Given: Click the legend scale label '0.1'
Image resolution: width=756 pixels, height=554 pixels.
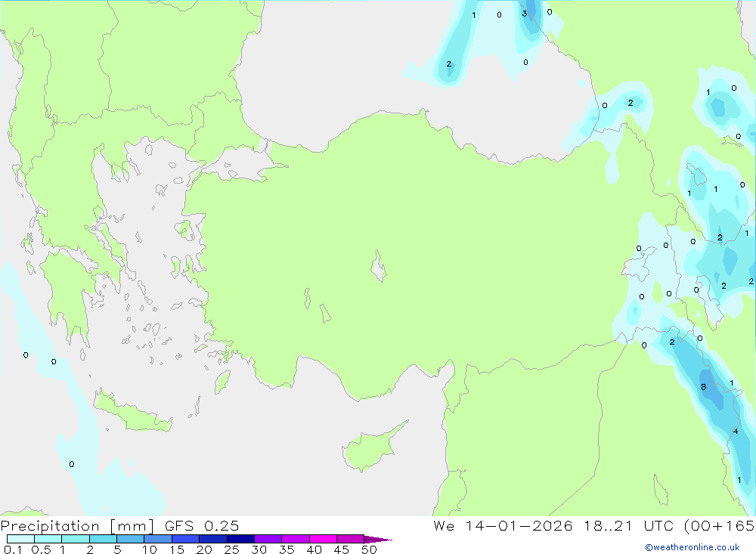Looking at the screenshot, I should 13,549.
